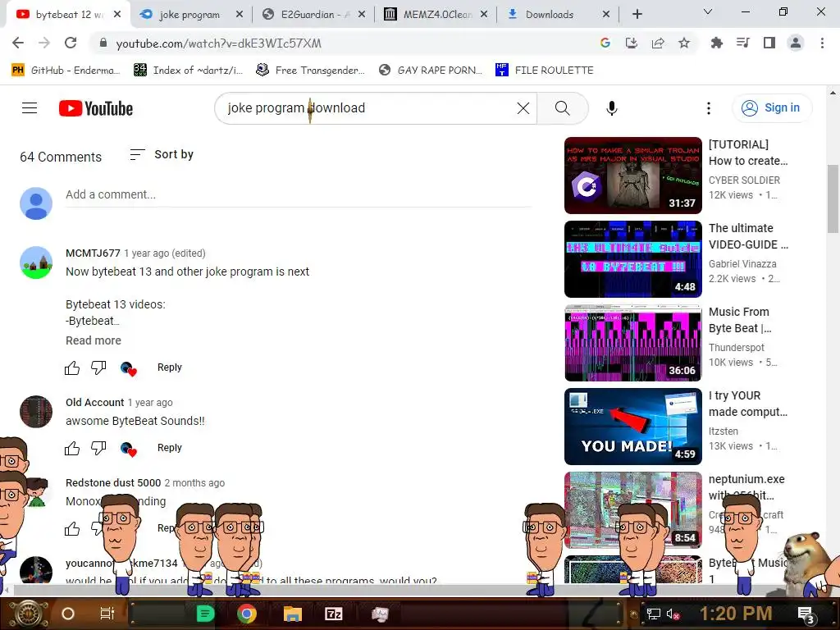Open Chrome profile avatar

click(796, 43)
